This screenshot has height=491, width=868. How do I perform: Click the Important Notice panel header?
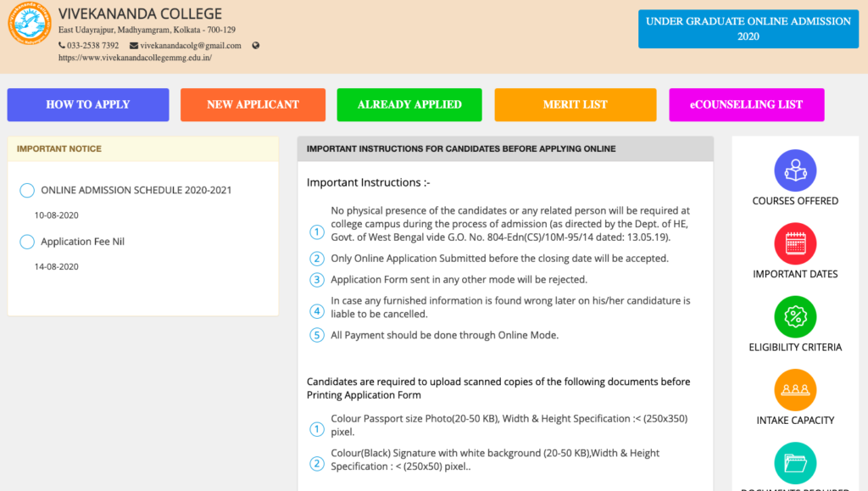pos(142,149)
